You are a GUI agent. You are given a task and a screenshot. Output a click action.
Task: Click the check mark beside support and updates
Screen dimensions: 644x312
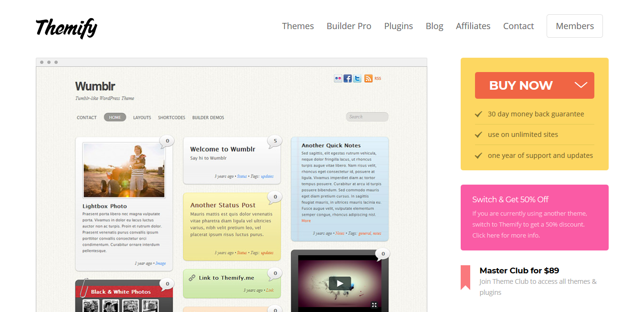click(x=478, y=156)
